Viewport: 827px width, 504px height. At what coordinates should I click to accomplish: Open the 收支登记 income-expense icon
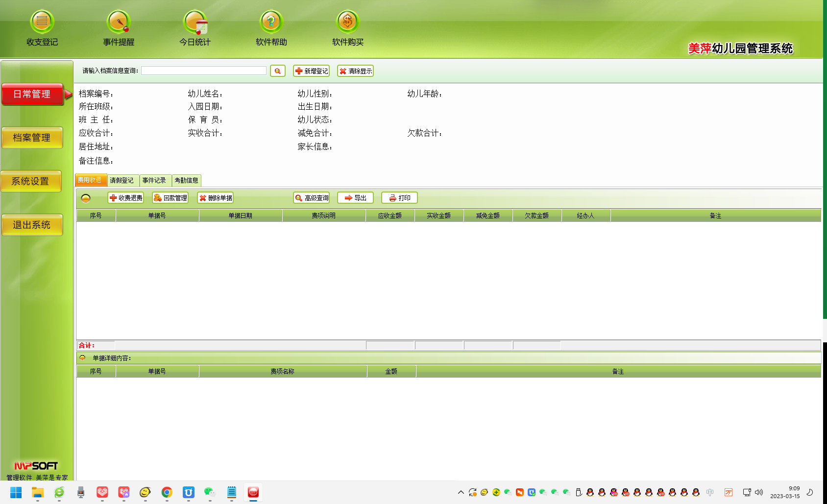tap(42, 22)
